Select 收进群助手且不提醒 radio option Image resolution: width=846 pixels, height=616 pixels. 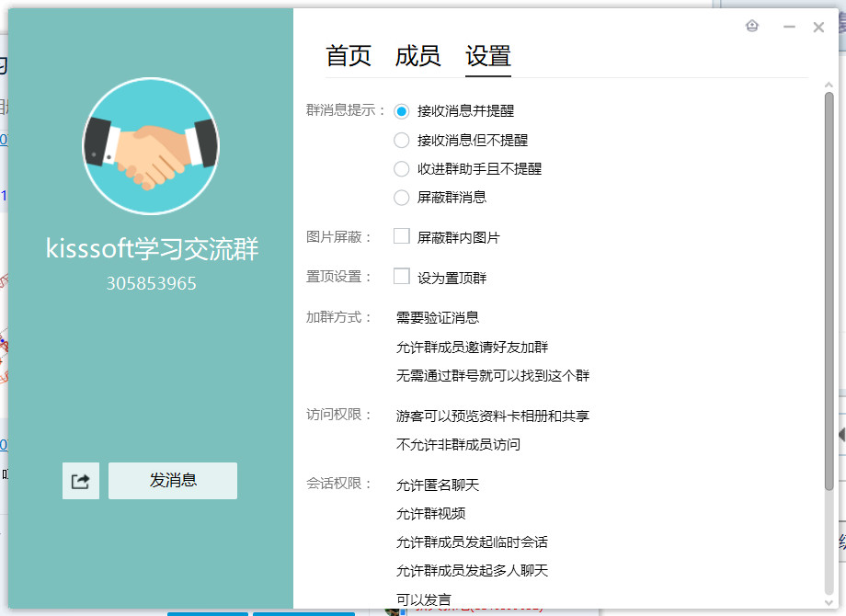(402, 169)
